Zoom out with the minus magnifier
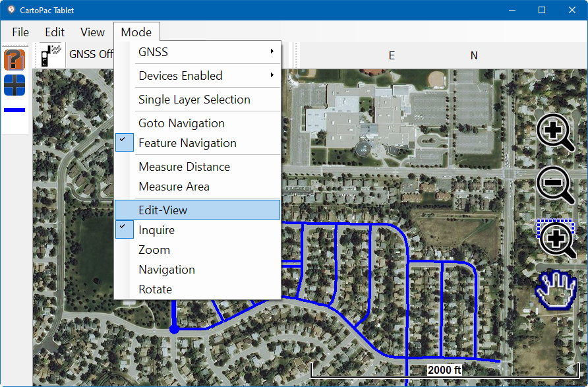 tap(556, 184)
